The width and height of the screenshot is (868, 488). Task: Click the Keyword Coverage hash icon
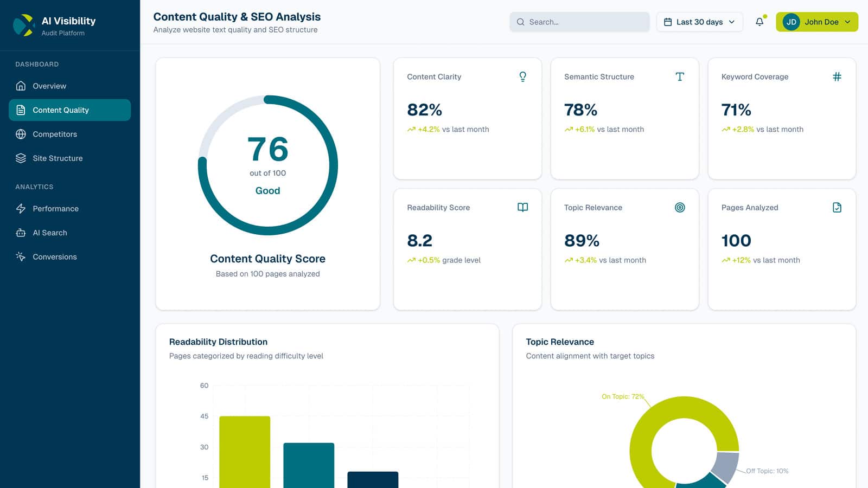click(837, 76)
